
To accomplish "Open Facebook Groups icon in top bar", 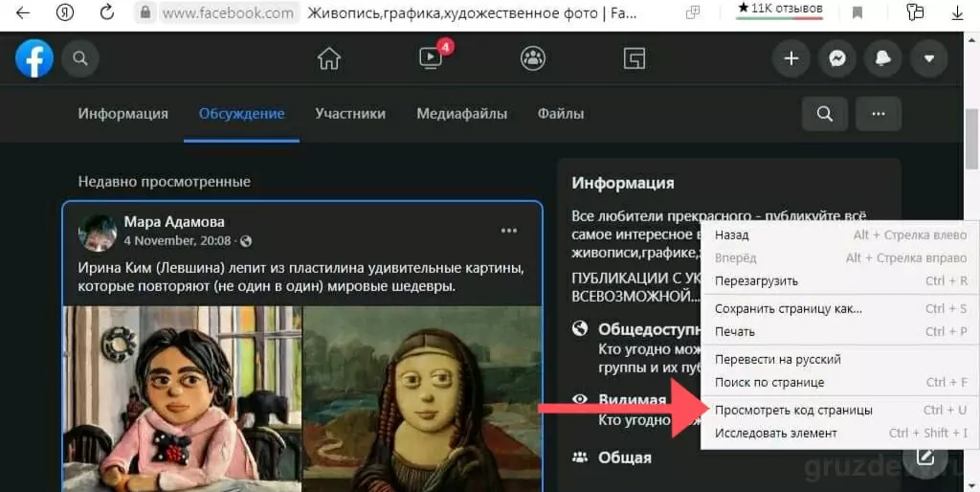I will [532, 58].
